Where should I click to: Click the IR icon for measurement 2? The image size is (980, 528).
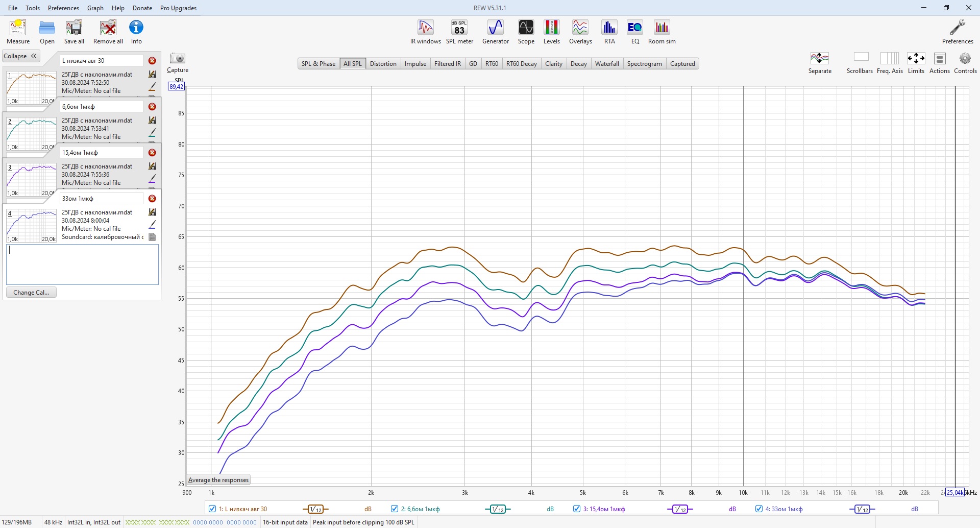click(x=152, y=121)
